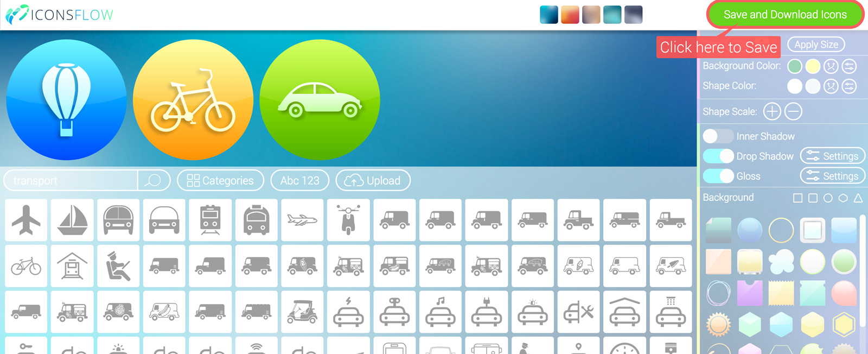Increase shape scale with plus icon
The height and width of the screenshot is (354, 868).
click(x=772, y=111)
